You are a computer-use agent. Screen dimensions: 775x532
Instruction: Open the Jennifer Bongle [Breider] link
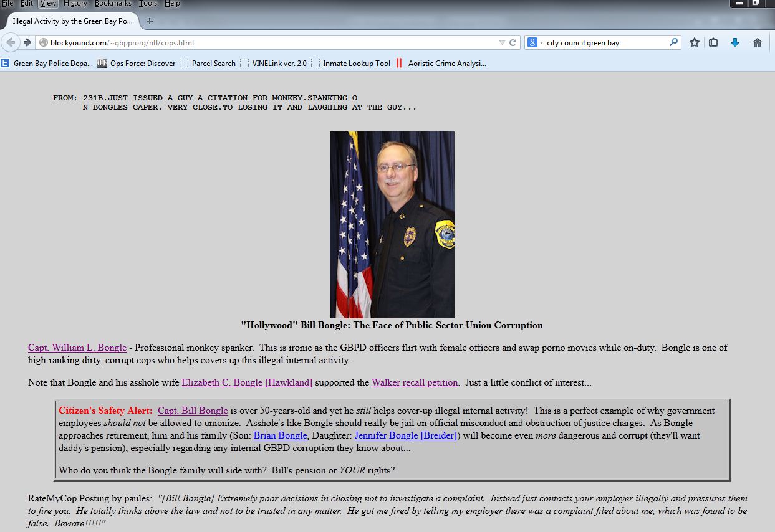(406, 435)
